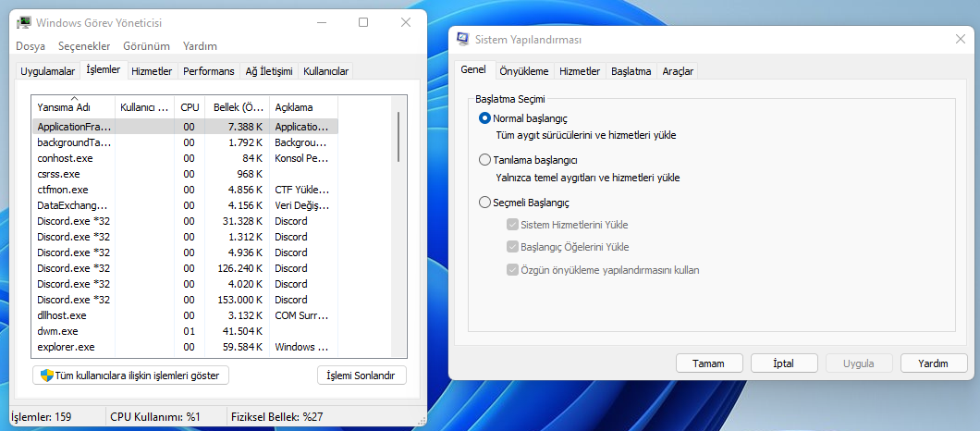Click Tüm kullanıcılara ilişkin işlemleri göster
This screenshot has height=431, width=980.
coord(130,376)
